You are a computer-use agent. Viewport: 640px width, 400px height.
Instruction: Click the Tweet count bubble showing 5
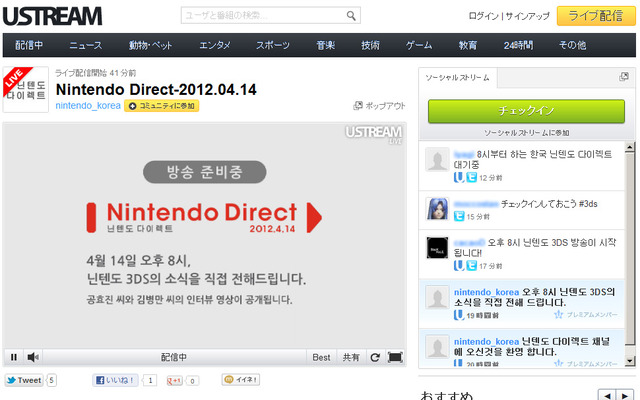click(51, 380)
